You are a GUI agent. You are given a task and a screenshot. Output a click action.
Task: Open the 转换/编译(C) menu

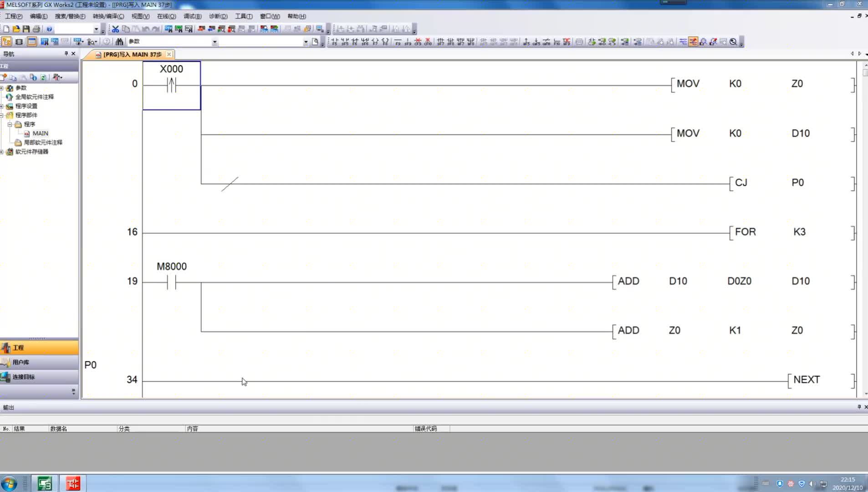(x=108, y=16)
